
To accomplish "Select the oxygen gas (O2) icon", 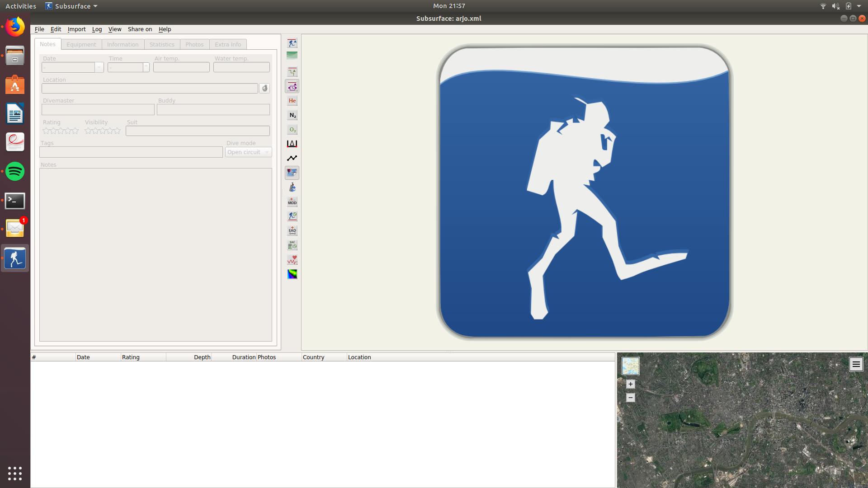I will (x=292, y=129).
